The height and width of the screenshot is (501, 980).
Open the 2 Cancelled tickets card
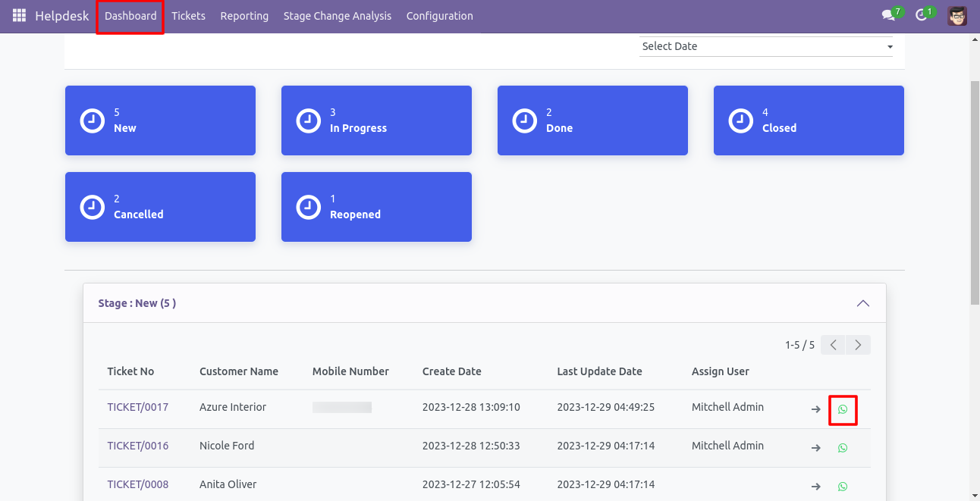[x=160, y=207]
